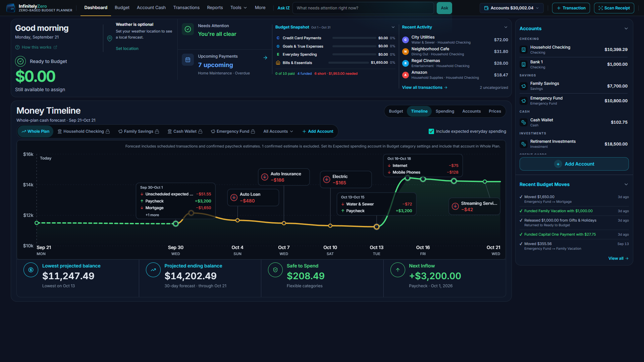Click the InfinitelyZero logo icon
Screen dimensions: 644x362
[x=11, y=8]
